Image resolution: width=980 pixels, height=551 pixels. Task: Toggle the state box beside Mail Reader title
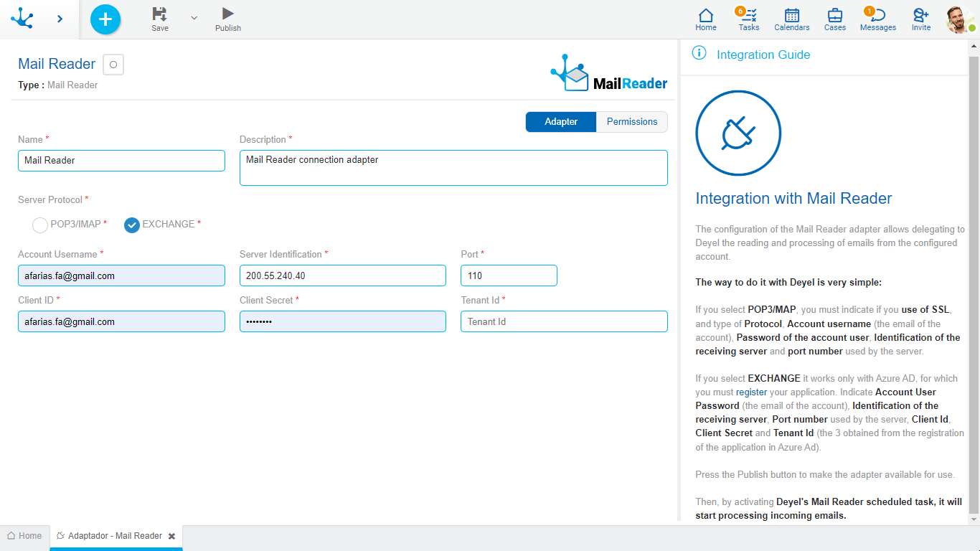click(x=113, y=65)
